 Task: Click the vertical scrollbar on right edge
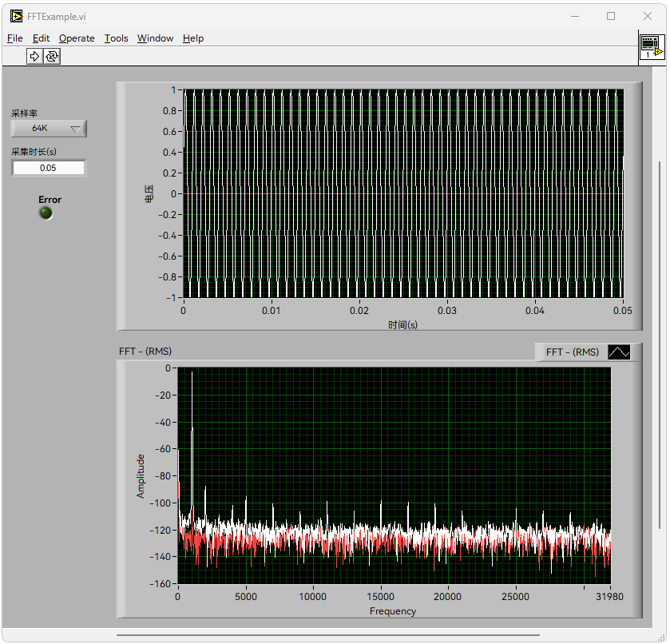click(x=660, y=344)
